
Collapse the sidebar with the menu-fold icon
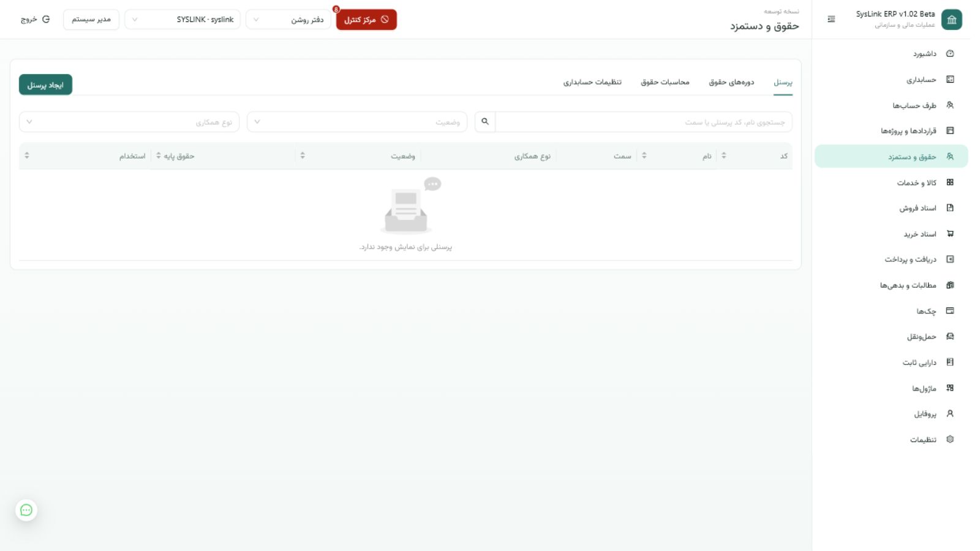[831, 20]
